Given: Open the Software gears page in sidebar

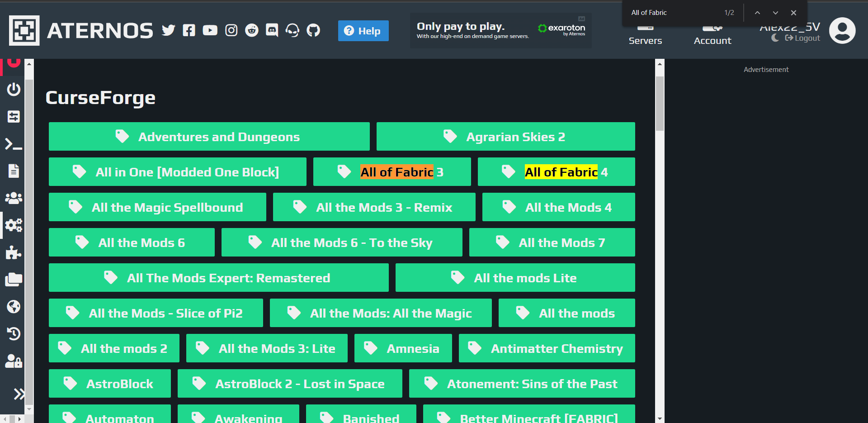Looking at the screenshot, I should (14, 225).
